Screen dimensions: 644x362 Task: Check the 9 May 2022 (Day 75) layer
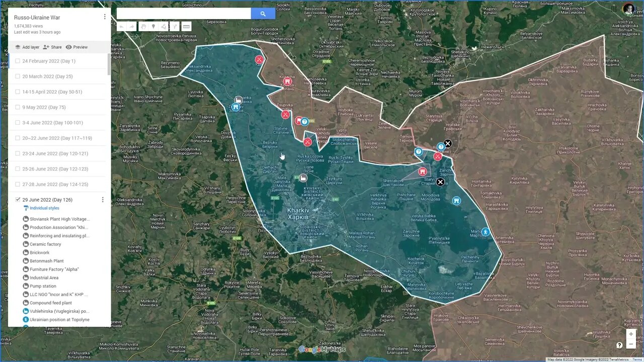[x=18, y=107]
